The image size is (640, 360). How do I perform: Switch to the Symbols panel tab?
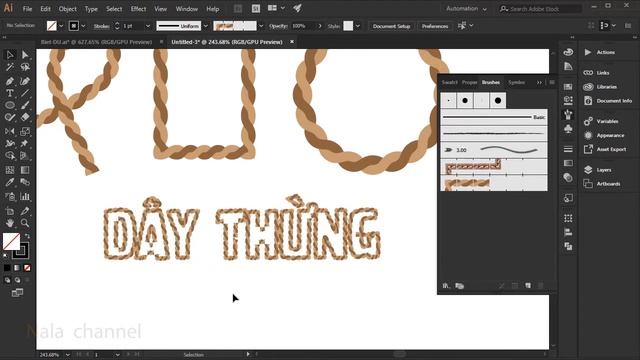pos(516,82)
